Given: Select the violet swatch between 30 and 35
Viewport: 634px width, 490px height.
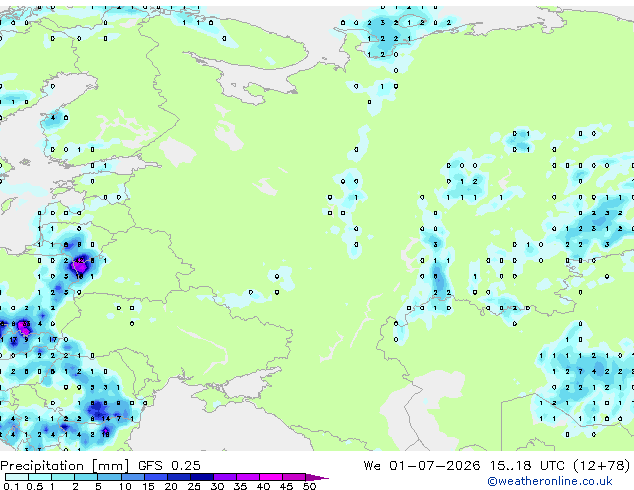Looking at the screenshot, I should (224, 477).
